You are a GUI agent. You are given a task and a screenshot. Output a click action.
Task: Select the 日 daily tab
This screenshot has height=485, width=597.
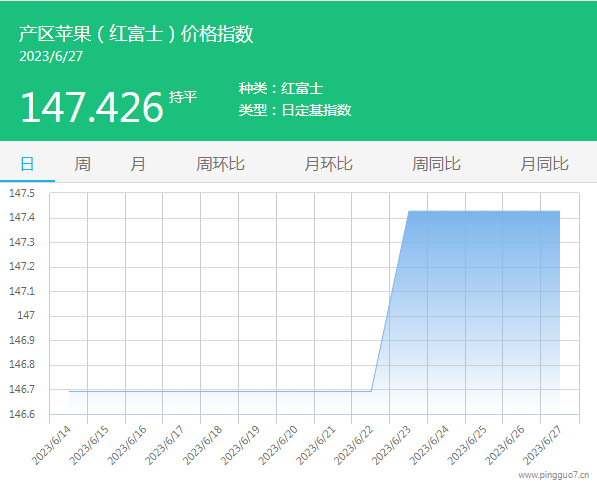point(27,164)
